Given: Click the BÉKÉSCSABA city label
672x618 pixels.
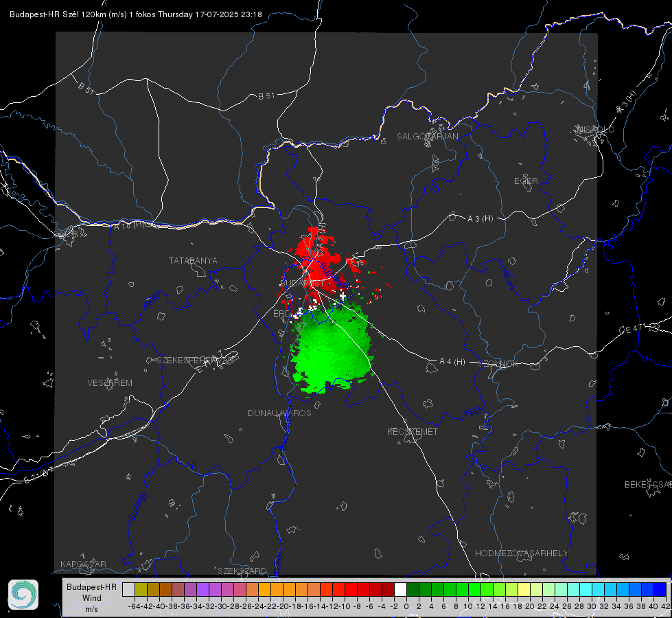Looking at the screenshot, I should click(648, 485).
